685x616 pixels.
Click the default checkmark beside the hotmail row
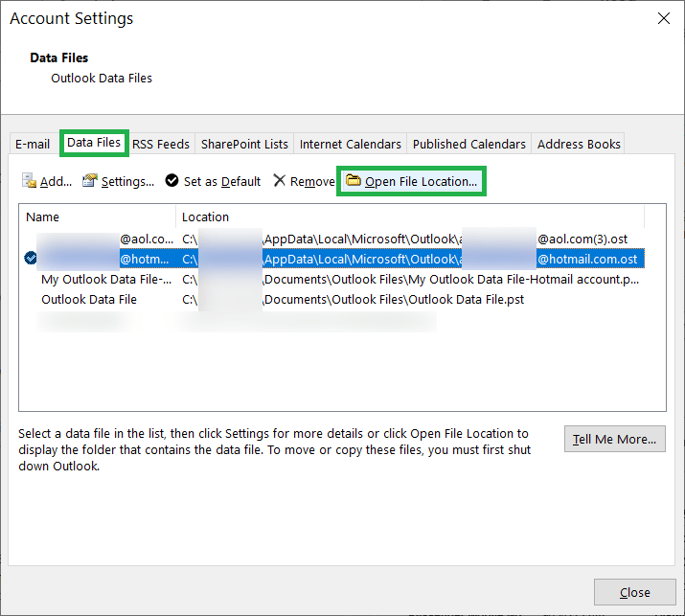(31, 259)
